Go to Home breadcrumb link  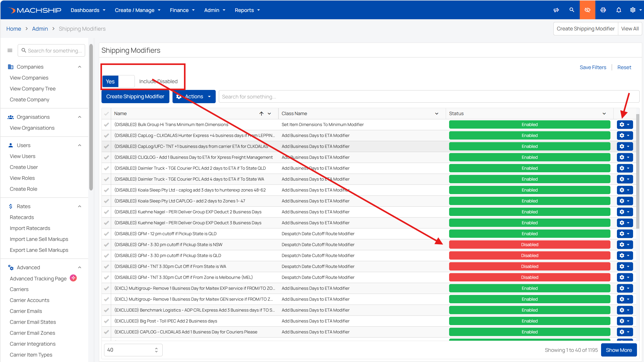pyautogui.click(x=14, y=29)
